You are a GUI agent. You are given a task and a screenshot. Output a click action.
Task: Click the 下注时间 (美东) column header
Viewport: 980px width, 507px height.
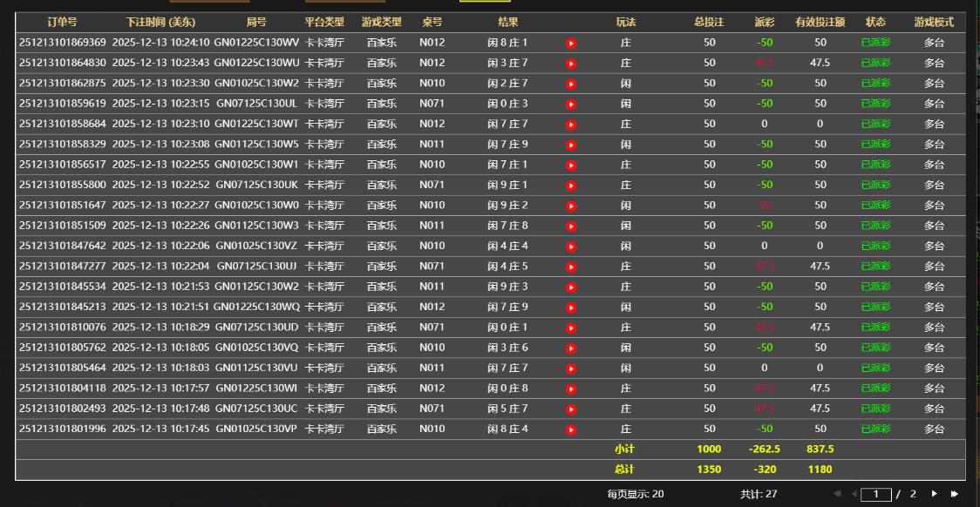click(160, 23)
